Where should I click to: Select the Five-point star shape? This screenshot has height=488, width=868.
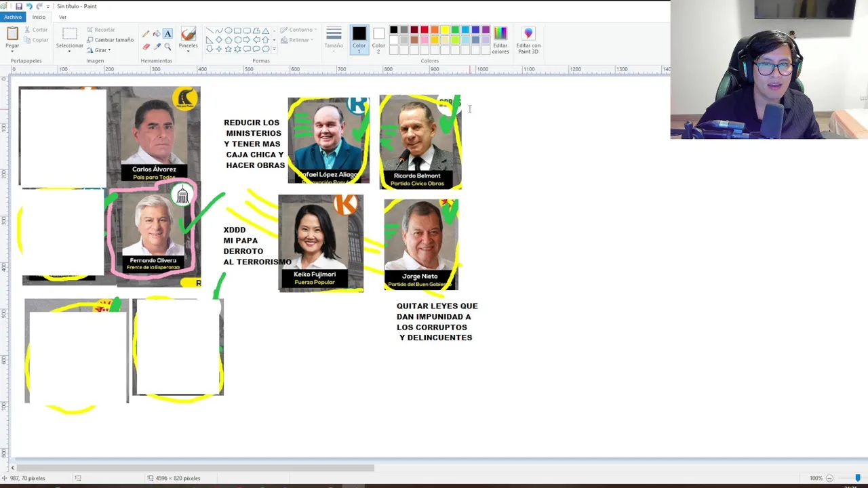229,49
